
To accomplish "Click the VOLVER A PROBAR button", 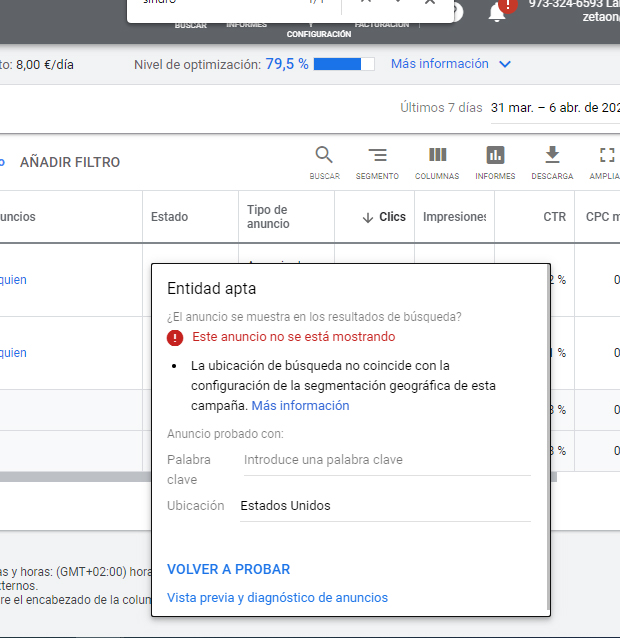I will (x=228, y=569).
